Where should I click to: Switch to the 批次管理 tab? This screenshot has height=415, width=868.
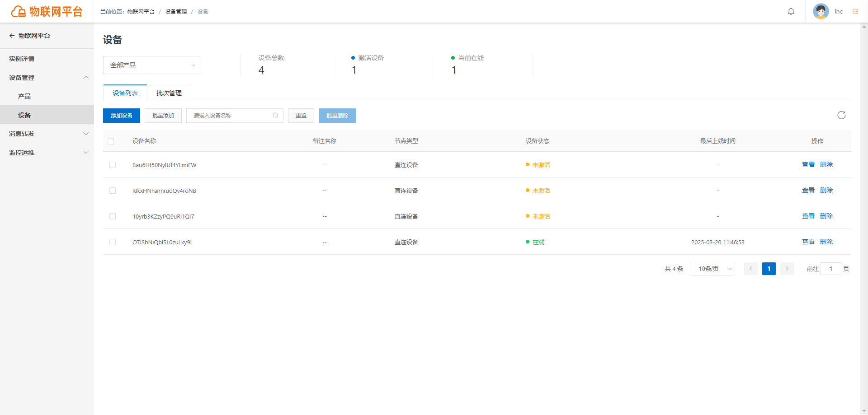click(169, 93)
